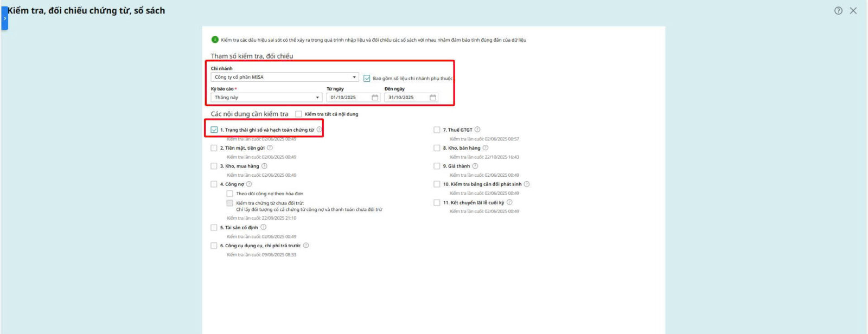Image resolution: width=868 pixels, height=334 pixels.
Task: Open Chi nhánh dropdown showing Công ty cổ phần MISA
Action: click(x=285, y=77)
